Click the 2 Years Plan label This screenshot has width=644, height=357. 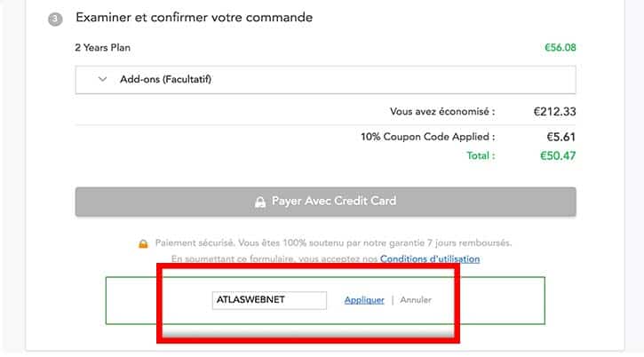click(x=103, y=48)
